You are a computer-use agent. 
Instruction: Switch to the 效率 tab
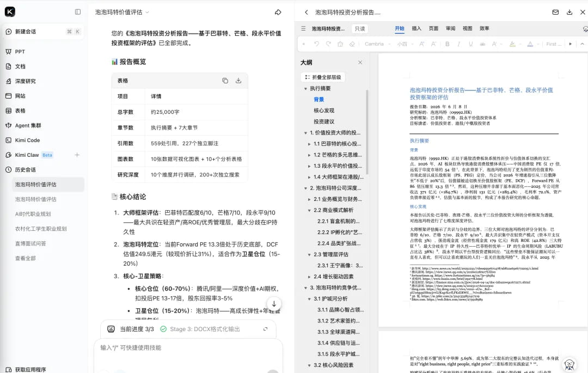point(484,28)
